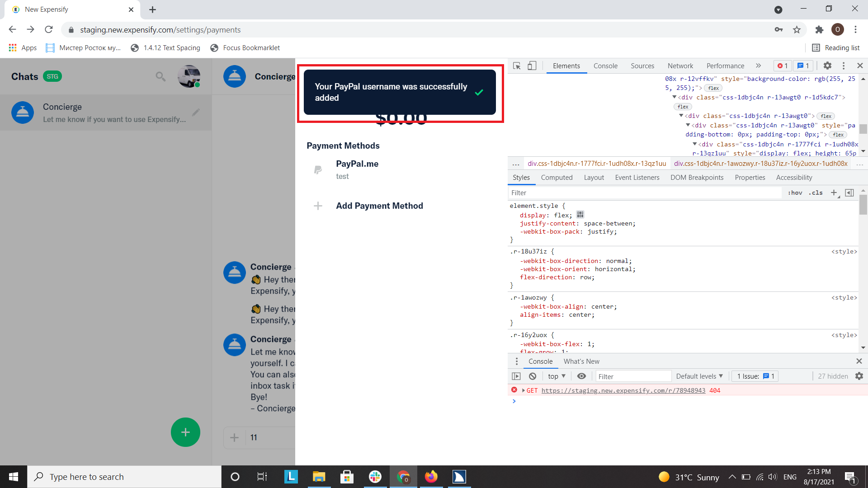The image size is (868, 488).
Task: Click the pencil draft icon on Concierge row
Action: [x=196, y=113]
